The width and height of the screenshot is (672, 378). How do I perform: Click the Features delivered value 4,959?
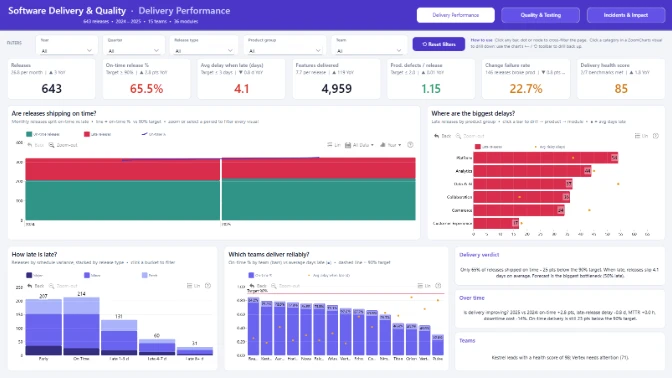pyautogui.click(x=337, y=89)
